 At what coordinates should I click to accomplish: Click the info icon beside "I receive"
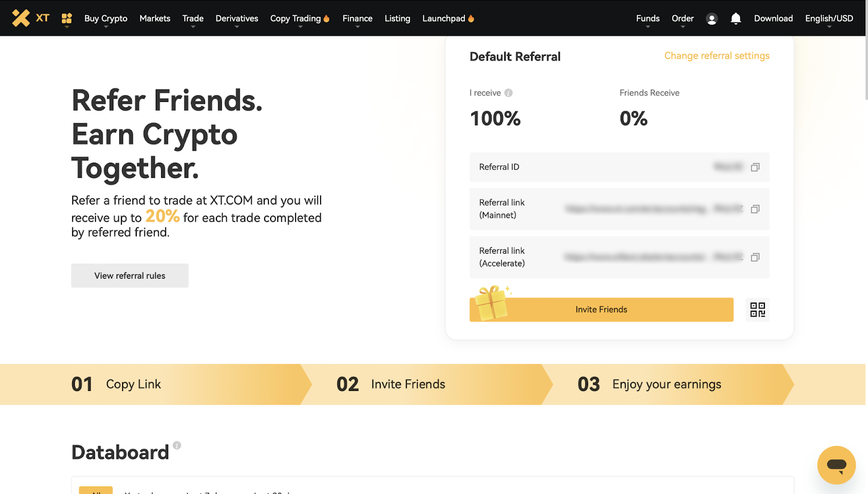coord(508,93)
